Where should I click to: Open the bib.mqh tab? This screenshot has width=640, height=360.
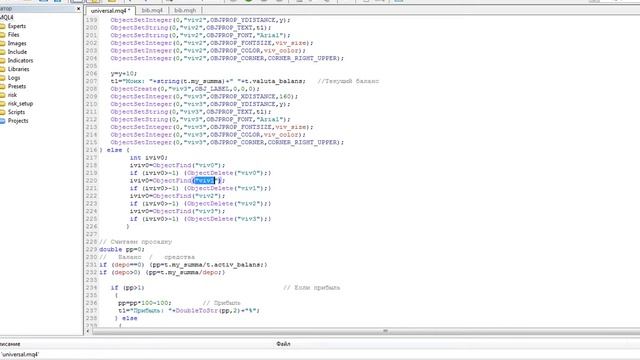click(x=185, y=10)
